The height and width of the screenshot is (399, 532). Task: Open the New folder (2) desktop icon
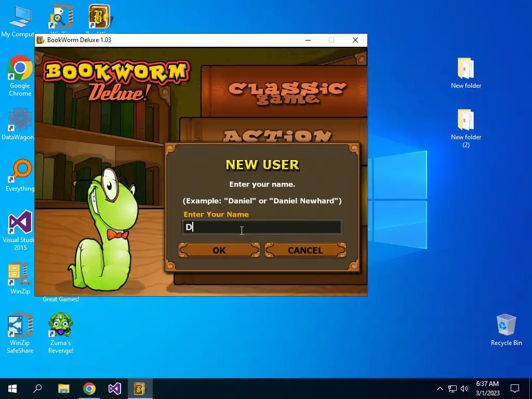click(466, 128)
